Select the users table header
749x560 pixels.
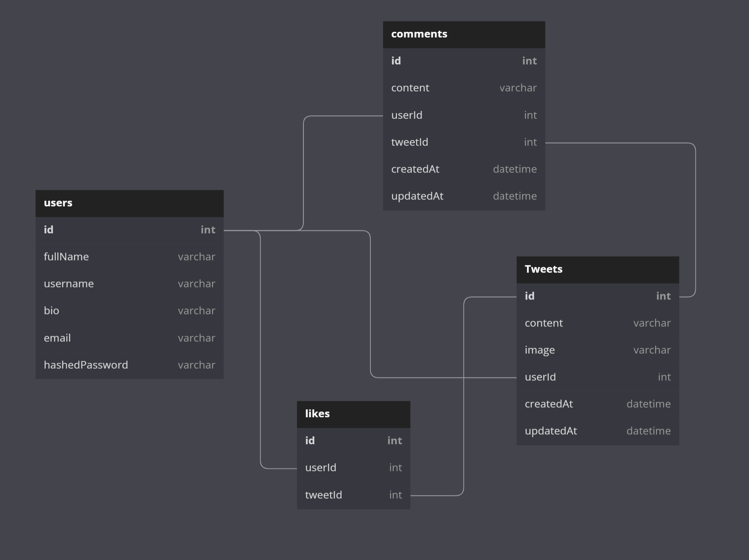point(130,203)
